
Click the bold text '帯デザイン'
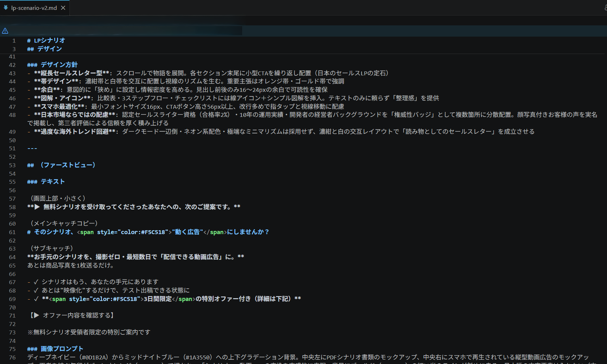(x=56, y=81)
